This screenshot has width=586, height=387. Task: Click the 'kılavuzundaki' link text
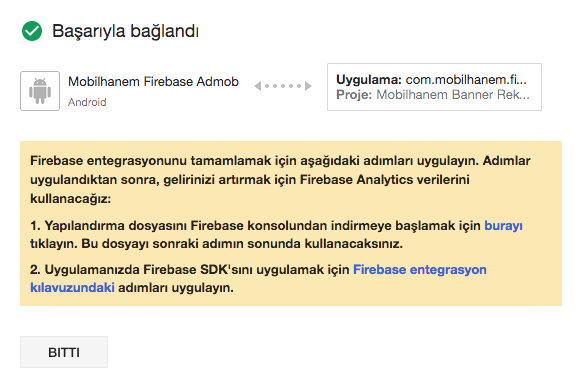(x=72, y=288)
